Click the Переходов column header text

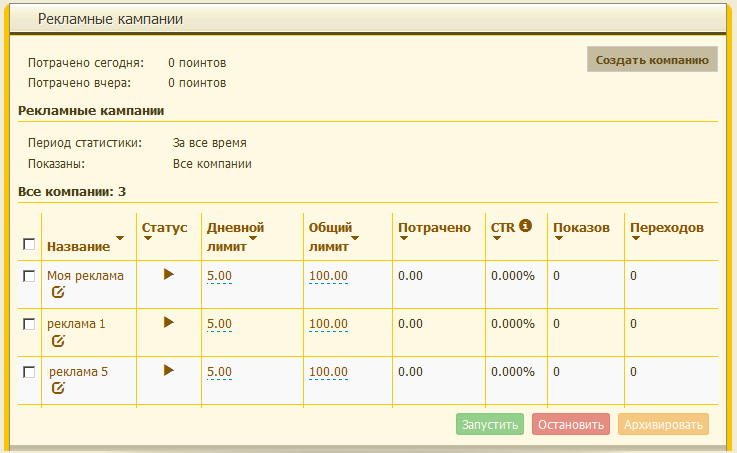(x=667, y=227)
